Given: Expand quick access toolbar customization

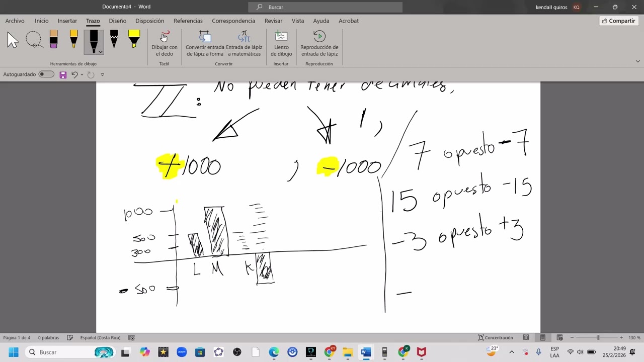Looking at the screenshot, I should coord(102,74).
